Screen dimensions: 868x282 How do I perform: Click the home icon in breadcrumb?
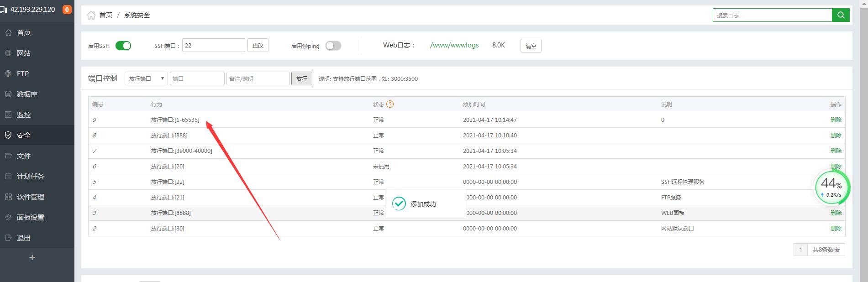pos(91,15)
